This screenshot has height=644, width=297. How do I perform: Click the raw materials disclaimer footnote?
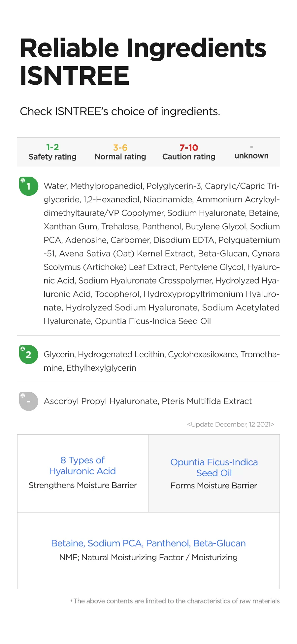[176, 601]
